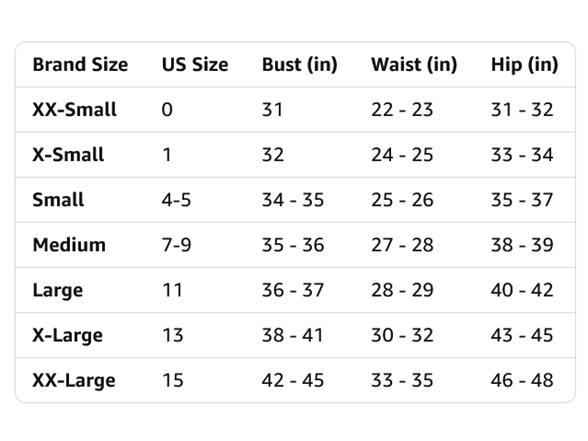Image resolution: width=588 pixels, height=441 pixels.
Task: Click the hip value 46 - 48
Action: (x=522, y=380)
